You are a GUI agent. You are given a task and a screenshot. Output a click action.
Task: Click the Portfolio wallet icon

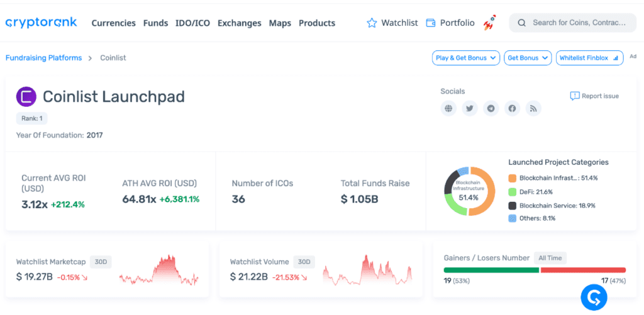(430, 23)
